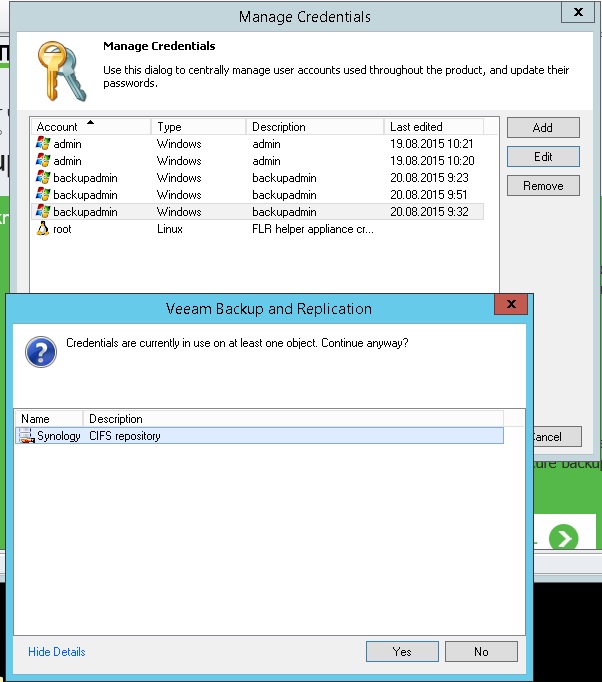Click the green arrow button in background window
This screenshot has width=602, height=682.
click(x=563, y=538)
